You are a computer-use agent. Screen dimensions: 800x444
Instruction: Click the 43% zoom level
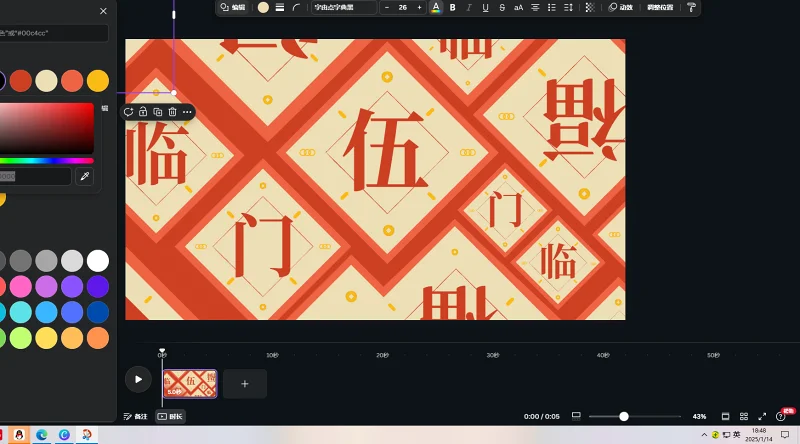point(699,416)
